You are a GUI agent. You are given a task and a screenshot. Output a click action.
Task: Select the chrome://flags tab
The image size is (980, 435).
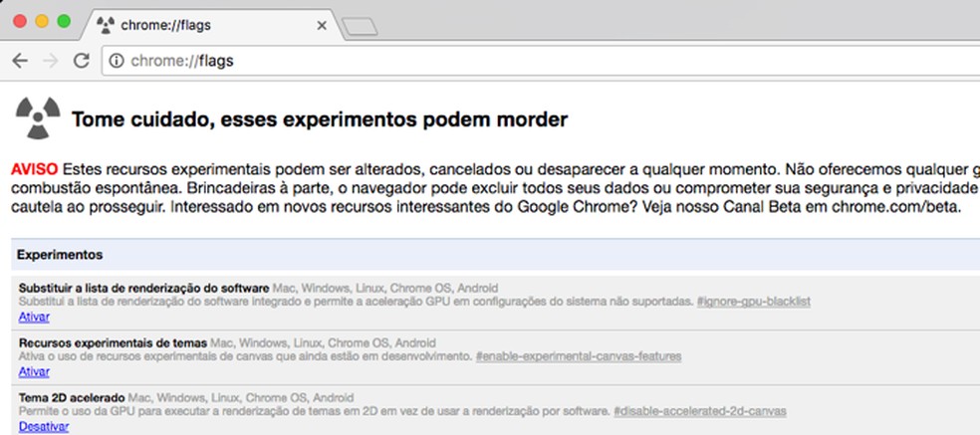211,25
